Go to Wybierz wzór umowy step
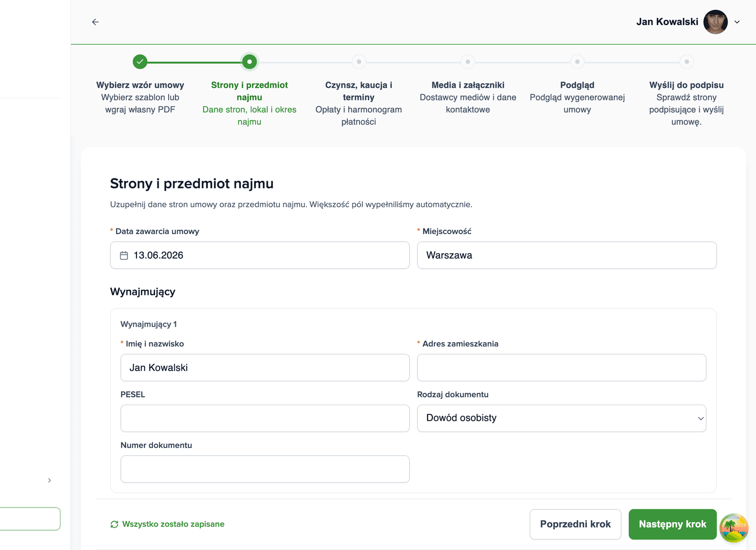 [x=140, y=85]
